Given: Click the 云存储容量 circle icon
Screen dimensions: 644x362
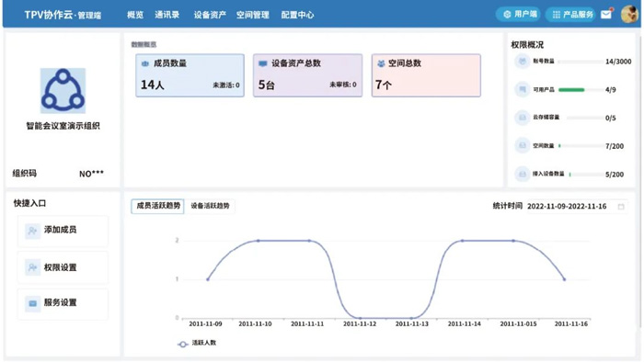Looking at the screenshot, I should 522,118.
